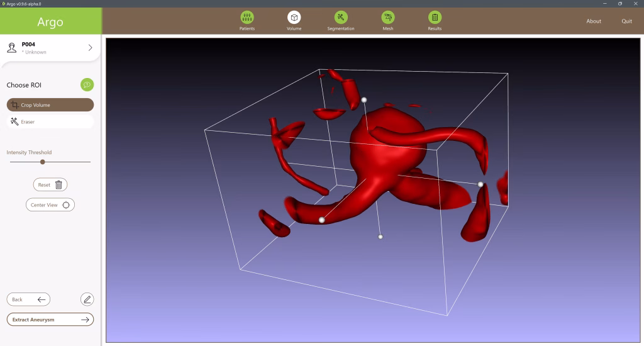Click the top crop box handle

point(364,100)
